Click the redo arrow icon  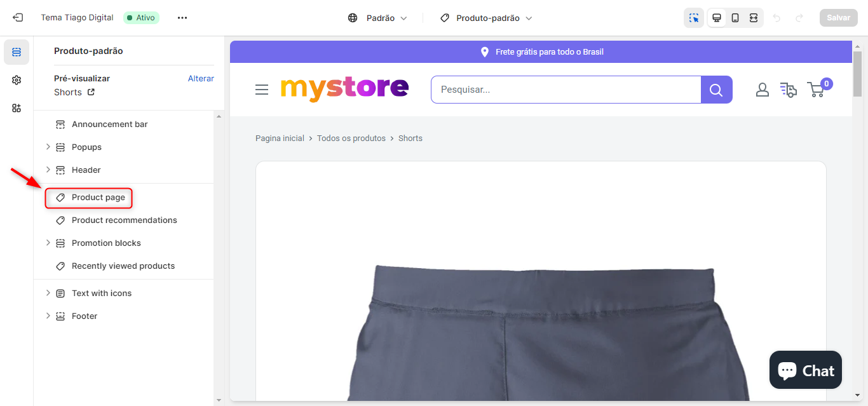[799, 18]
